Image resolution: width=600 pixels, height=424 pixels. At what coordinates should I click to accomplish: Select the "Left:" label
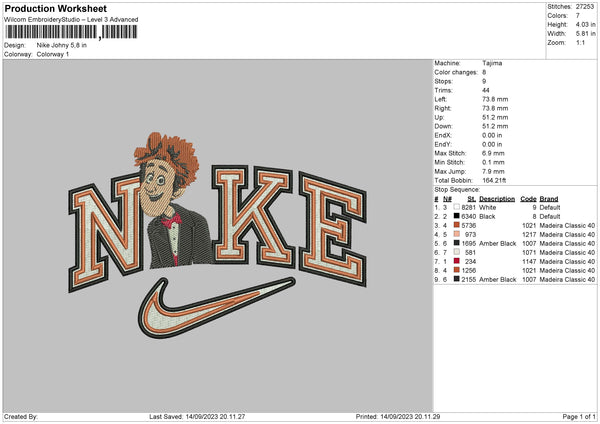point(440,99)
